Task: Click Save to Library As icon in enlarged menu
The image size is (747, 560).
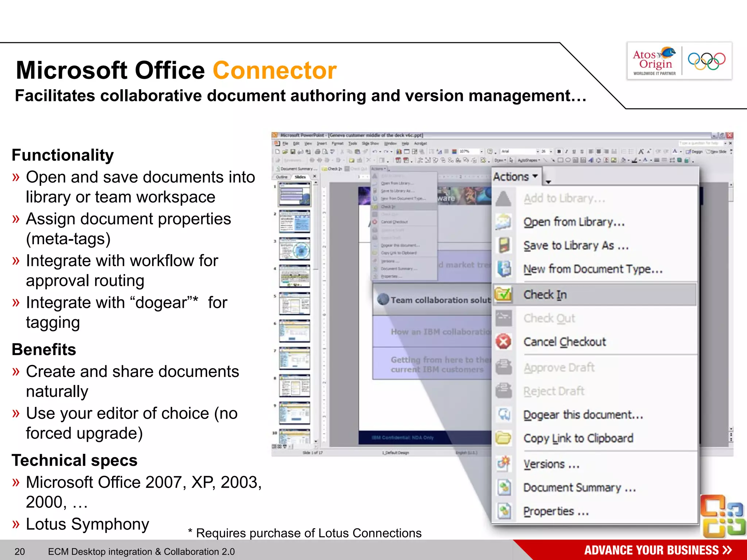Action: (504, 245)
